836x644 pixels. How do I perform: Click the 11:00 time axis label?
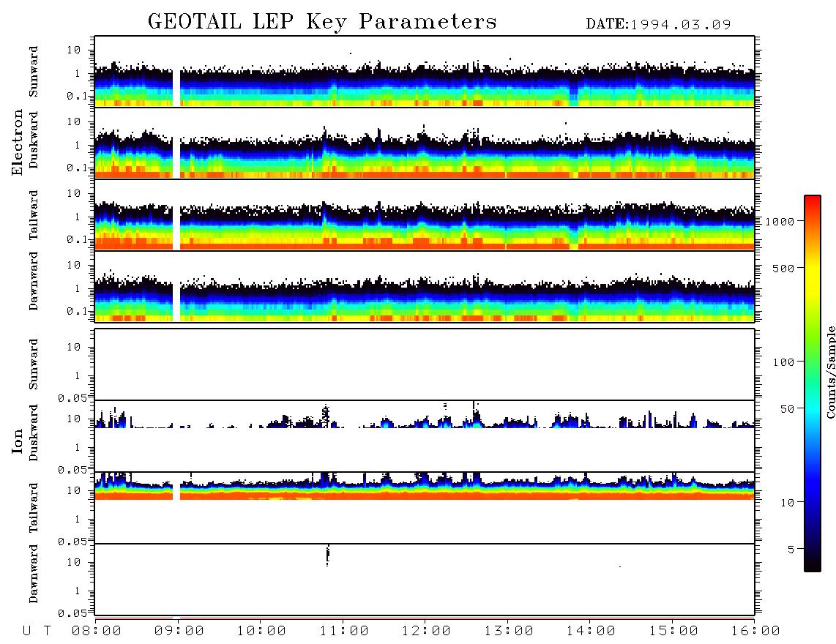click(x=344, y=631)
